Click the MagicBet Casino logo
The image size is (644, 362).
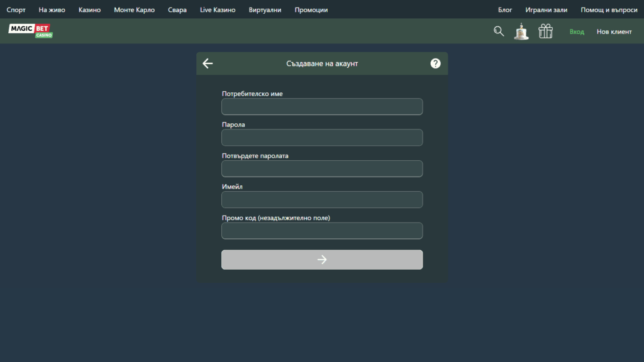click(30, 31)
